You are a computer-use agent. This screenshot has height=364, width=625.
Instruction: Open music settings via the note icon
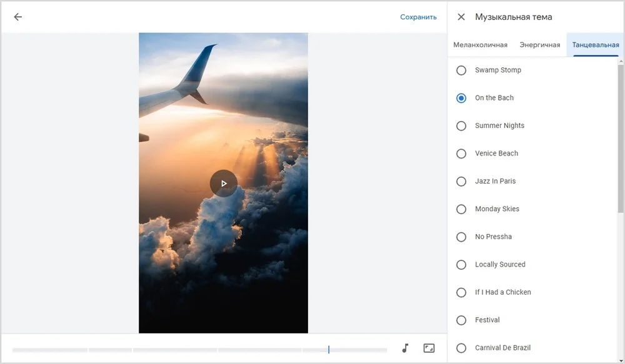[x=405, y=348]
